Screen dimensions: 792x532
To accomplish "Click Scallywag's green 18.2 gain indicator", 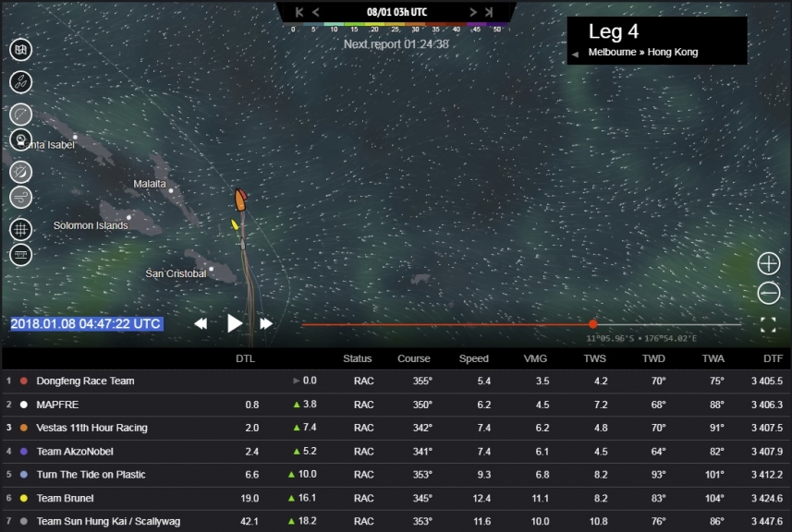I will coord(302,522).
